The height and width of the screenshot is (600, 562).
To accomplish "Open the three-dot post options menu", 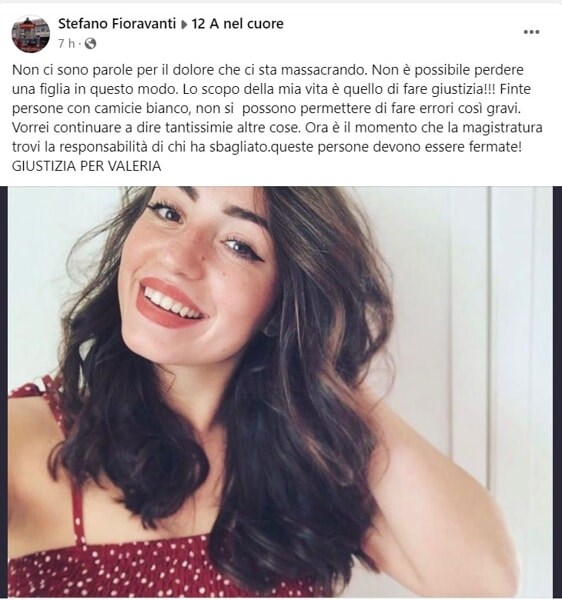I will pyautogui.click(x=531, y=32).
